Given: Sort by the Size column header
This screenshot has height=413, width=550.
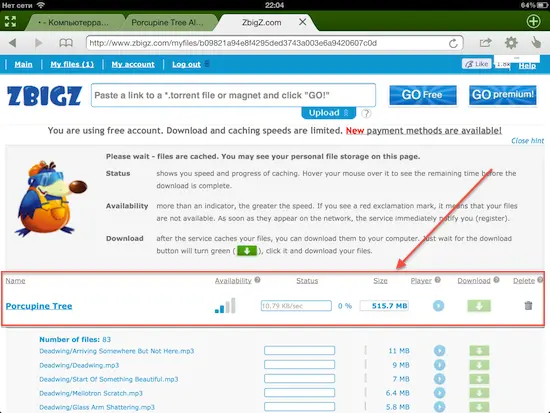Looking at the screenshot, I should pos(380,281).
